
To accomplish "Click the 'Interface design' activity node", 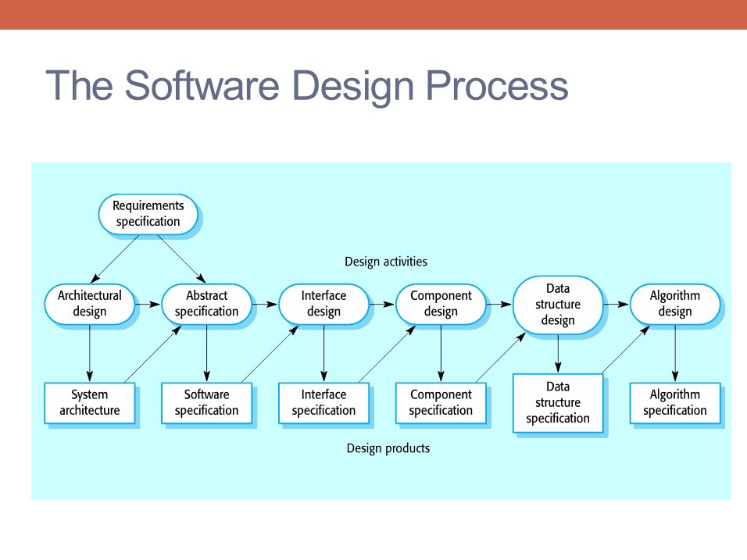I will 324,304.
